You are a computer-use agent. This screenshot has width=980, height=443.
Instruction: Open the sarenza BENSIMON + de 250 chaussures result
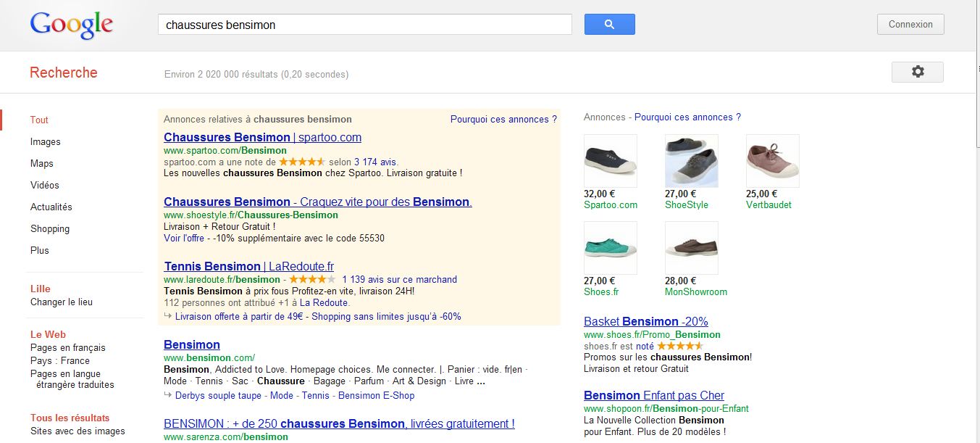tap(339, 424)
